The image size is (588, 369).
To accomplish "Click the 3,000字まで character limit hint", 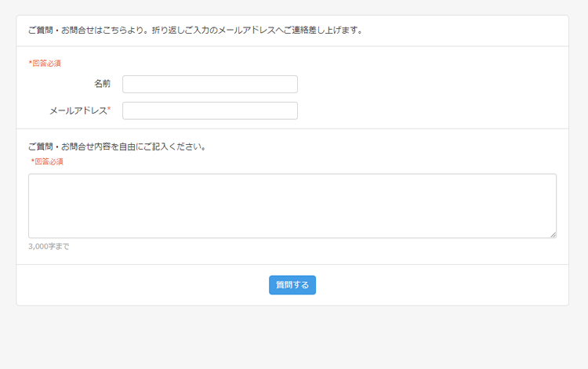I will (49, 246).
